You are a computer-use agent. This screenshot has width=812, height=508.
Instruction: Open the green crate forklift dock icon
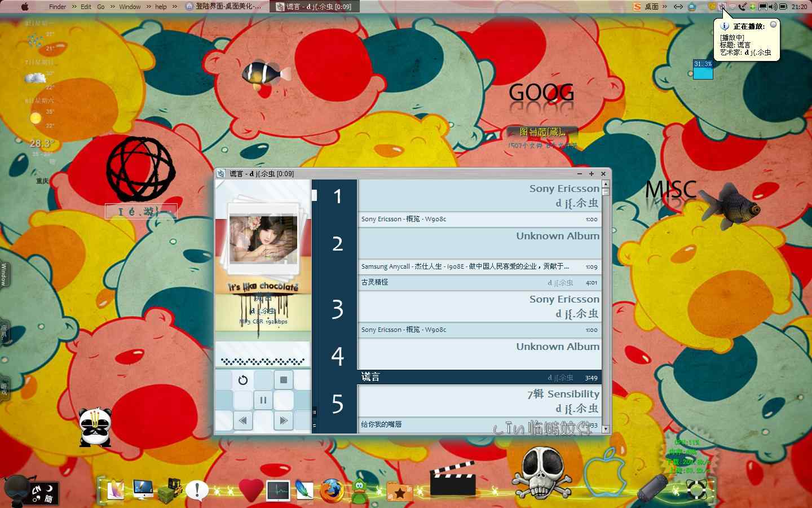coord(170,490)
